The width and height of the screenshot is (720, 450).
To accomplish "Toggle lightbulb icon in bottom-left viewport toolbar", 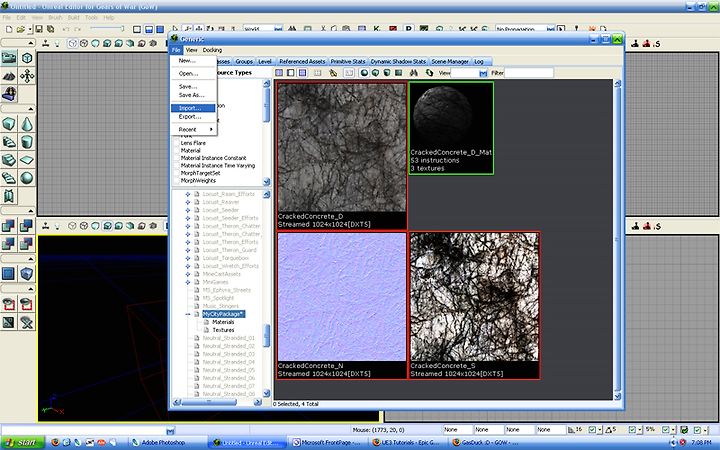I will pyautogui.click(x=57, y=226).
